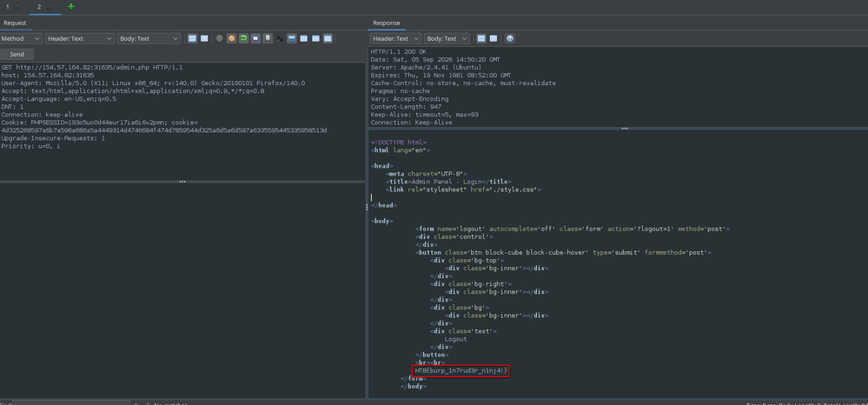Viewport: 868px width, 405px height.
Task: Click the meta charset='UTF-8' line
Action: tap(427, 174)
